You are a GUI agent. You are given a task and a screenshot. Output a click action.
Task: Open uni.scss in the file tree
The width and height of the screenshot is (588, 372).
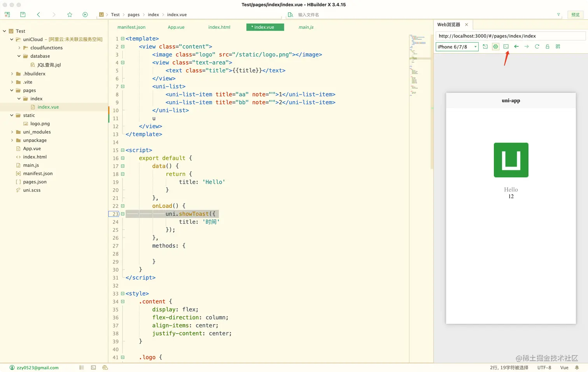click(31, 190)
